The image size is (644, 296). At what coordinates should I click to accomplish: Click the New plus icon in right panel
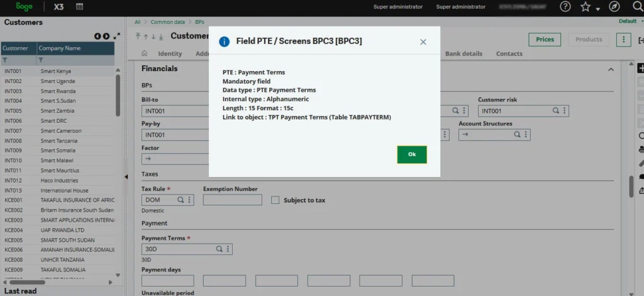pos(641,69)
